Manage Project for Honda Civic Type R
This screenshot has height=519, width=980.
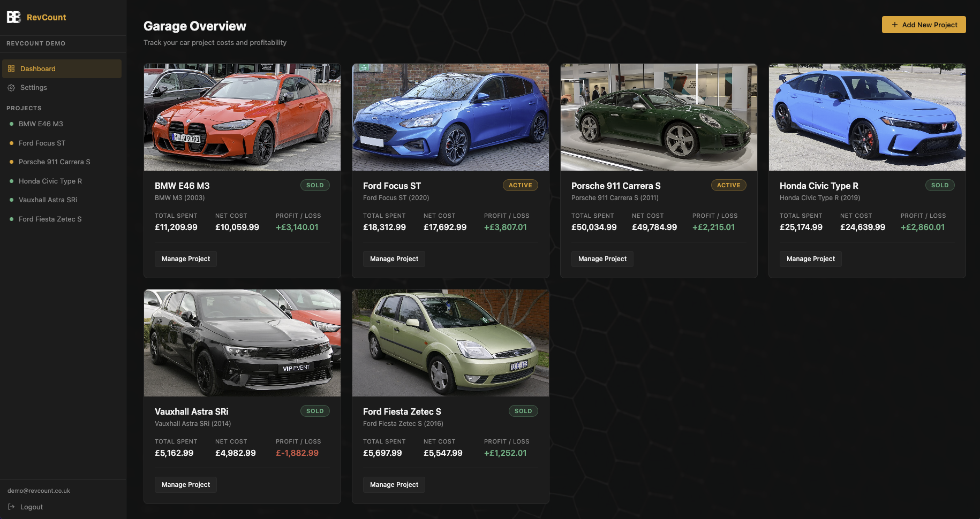[811, 259]
